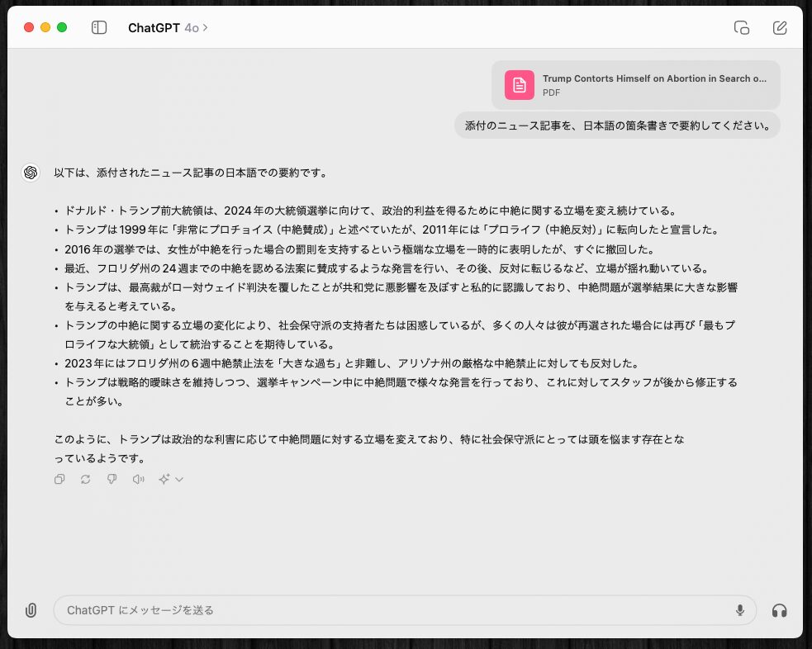Screen dimensions: 812x649
Task: Click the ChatGPT title in header
Action: (x=154, y=28)
